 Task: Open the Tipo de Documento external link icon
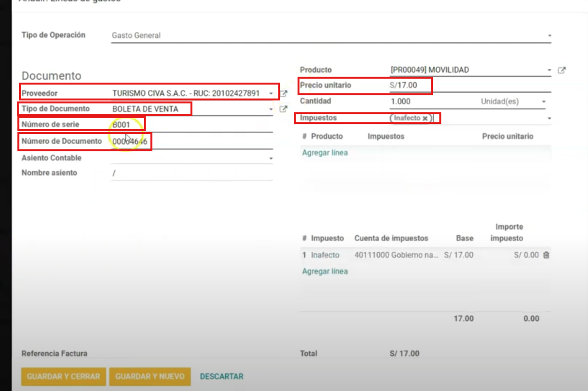(x=284, y=109)
